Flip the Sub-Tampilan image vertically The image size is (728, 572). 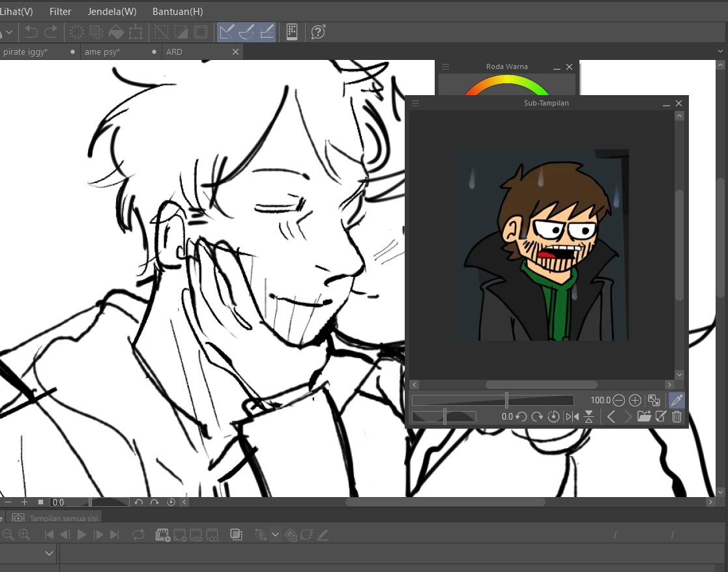(x=589, y=416)
